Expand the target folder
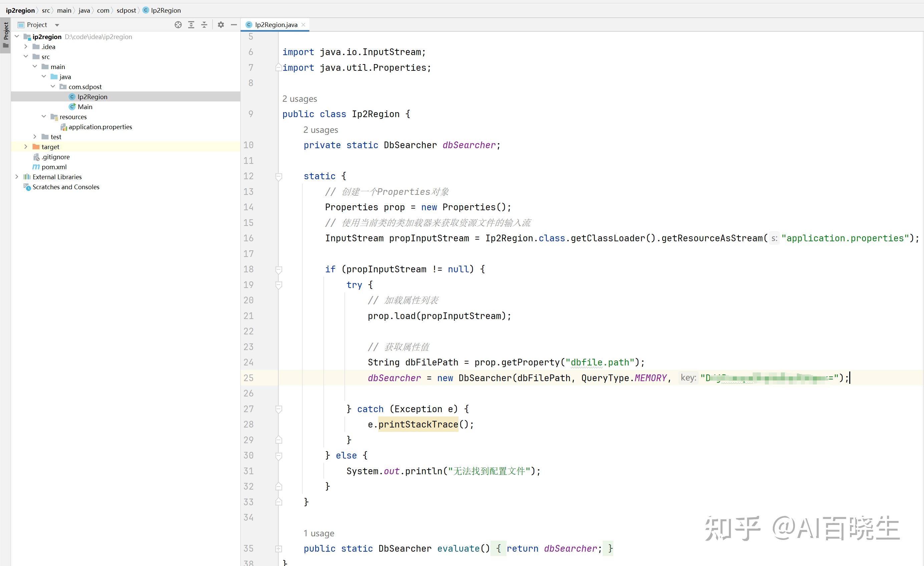 (x=25, y=147)
